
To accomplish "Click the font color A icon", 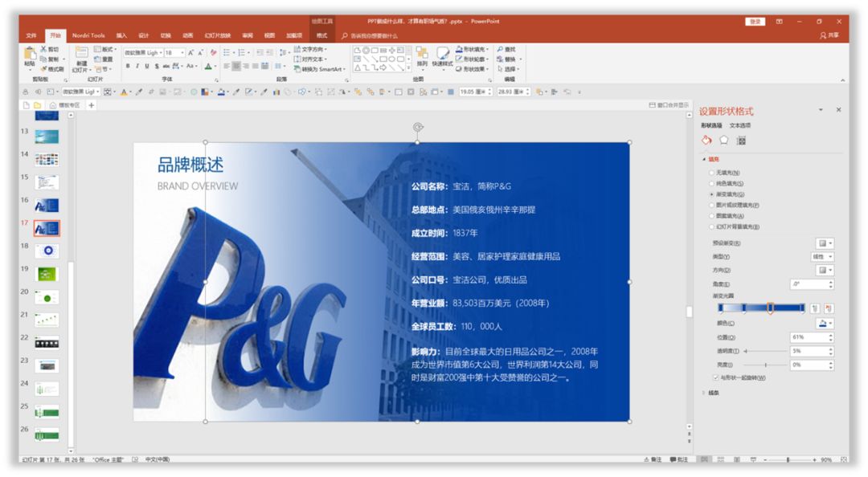I will coord(208,66).
